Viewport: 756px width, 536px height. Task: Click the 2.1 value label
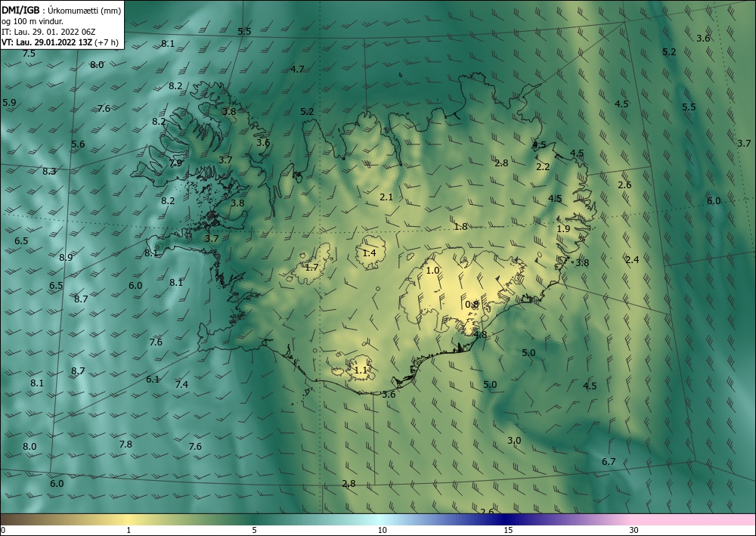click(386, 197)
